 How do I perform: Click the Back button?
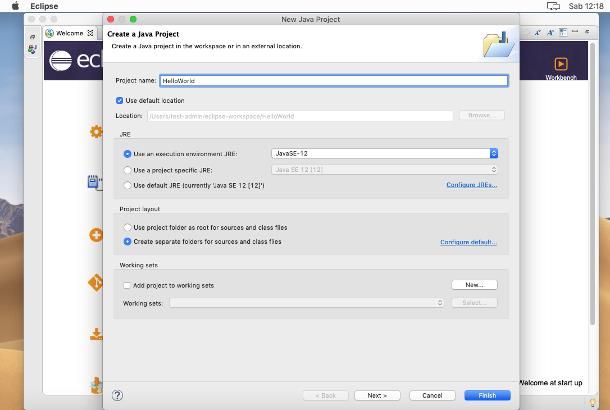coord(325,396)
